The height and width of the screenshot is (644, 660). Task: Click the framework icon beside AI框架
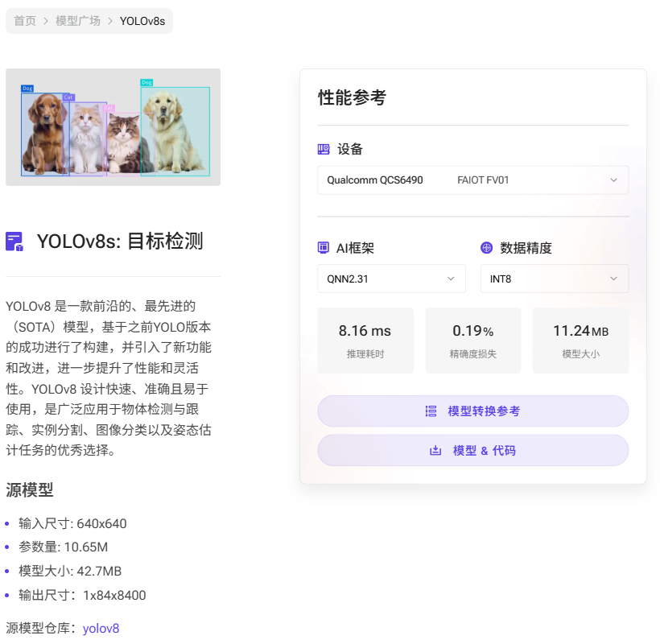click(x=325, y=248)
